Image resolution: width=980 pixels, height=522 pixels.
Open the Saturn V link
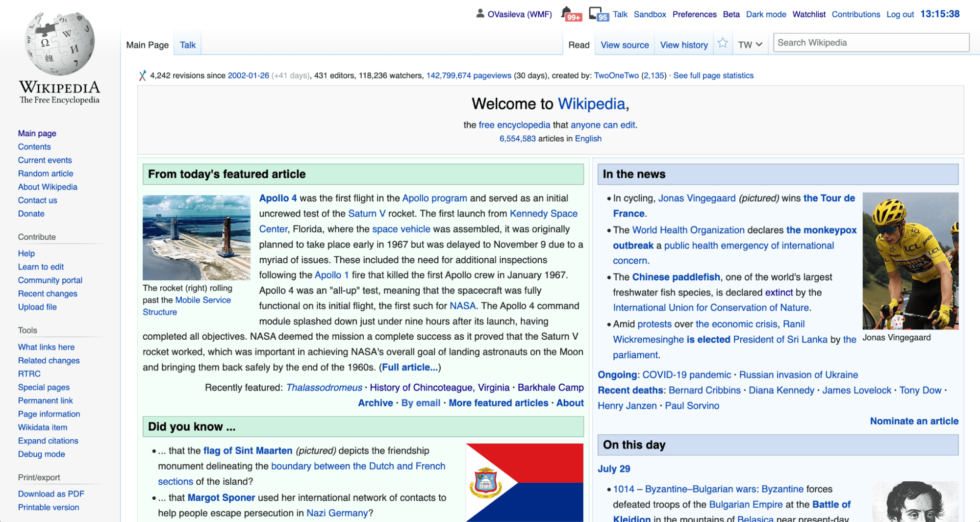pos(367,213)
